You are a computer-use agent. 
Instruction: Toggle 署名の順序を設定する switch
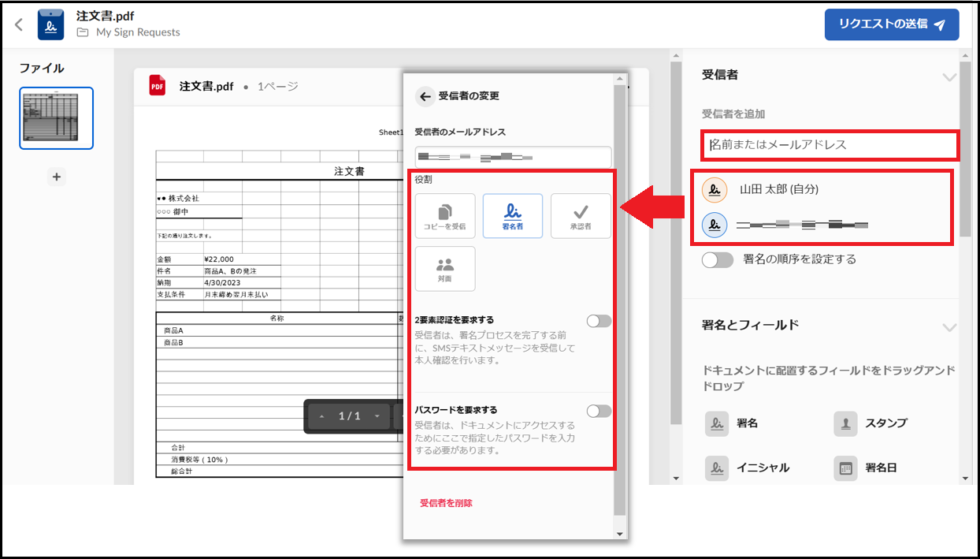[718, 259]
